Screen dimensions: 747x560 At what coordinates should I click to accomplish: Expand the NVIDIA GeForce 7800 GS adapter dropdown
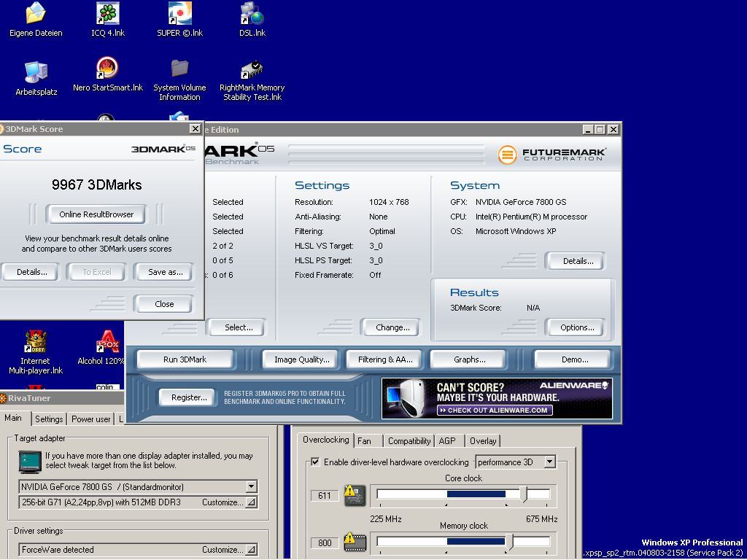[x=252, y=486]
